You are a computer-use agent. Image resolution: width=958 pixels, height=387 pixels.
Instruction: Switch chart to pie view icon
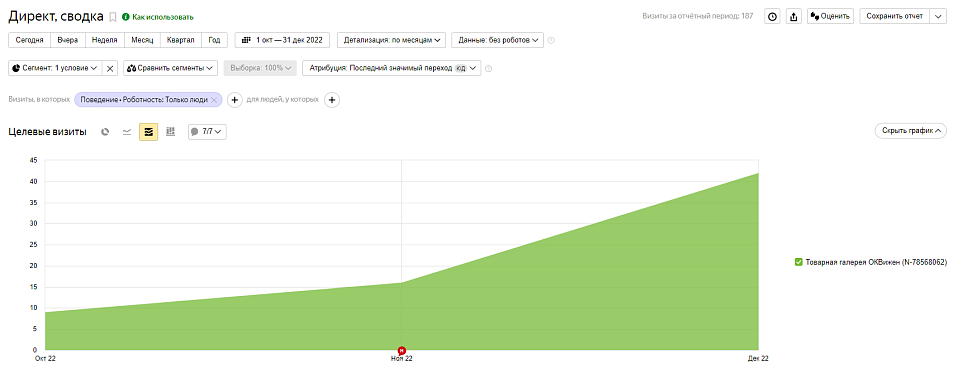coord(105,131)
